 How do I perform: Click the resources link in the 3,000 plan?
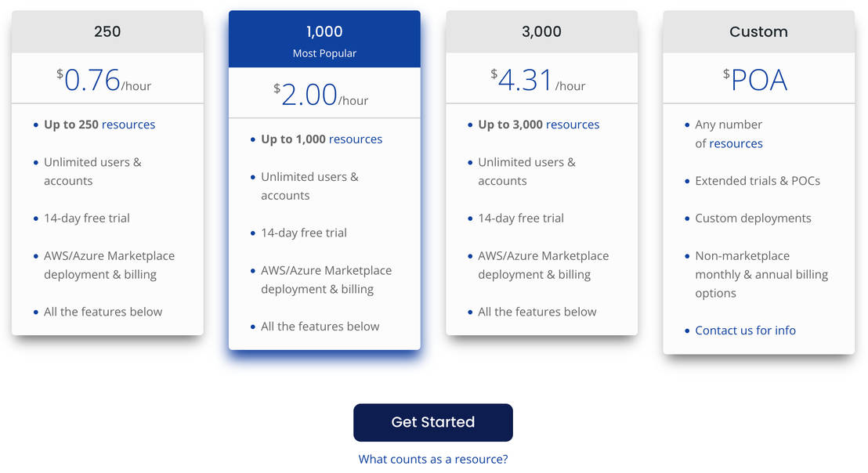(x=573, y=124)
